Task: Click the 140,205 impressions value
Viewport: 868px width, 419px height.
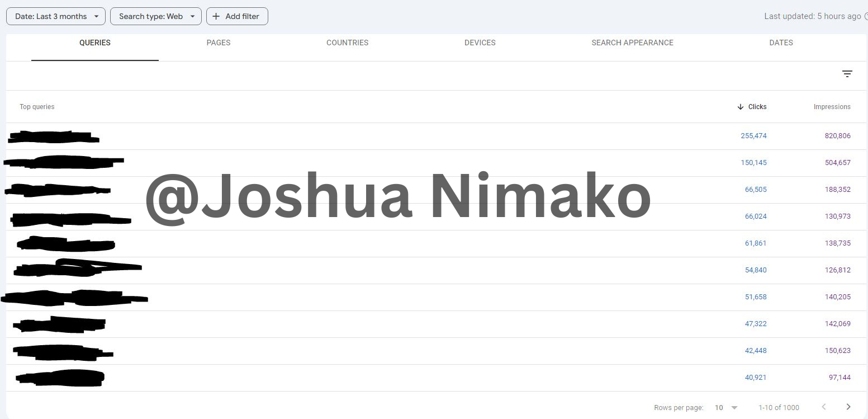Action: point(837,297)
